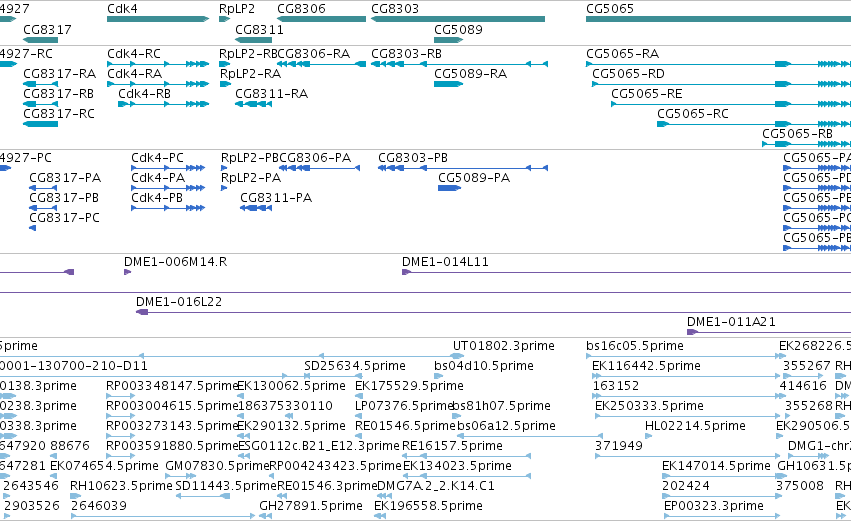Image resolution: width=851 pixels, height=521 pixels.
Task: Click the UT01802.3prime EST label
Action: pos(504,346)
